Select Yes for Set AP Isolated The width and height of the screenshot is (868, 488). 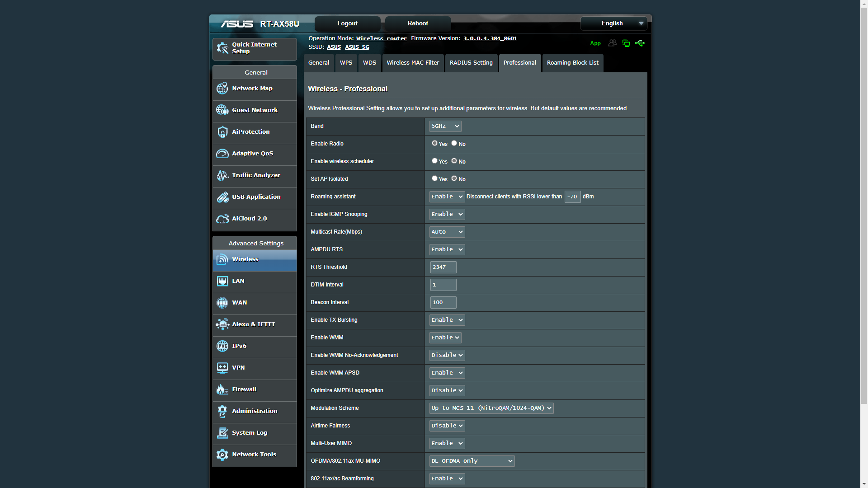pyautogui.click(x=434, y=178)
